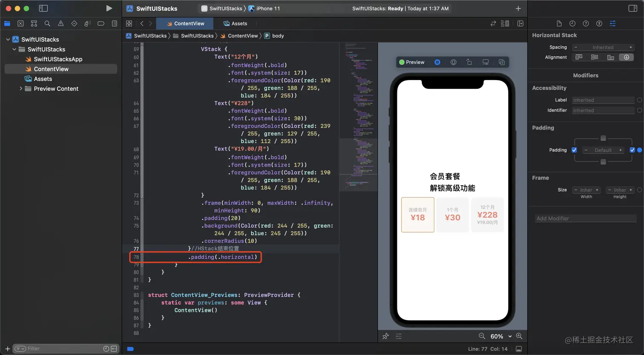
Task: Open the find navigator magnifier
Action: click(47, 23)
